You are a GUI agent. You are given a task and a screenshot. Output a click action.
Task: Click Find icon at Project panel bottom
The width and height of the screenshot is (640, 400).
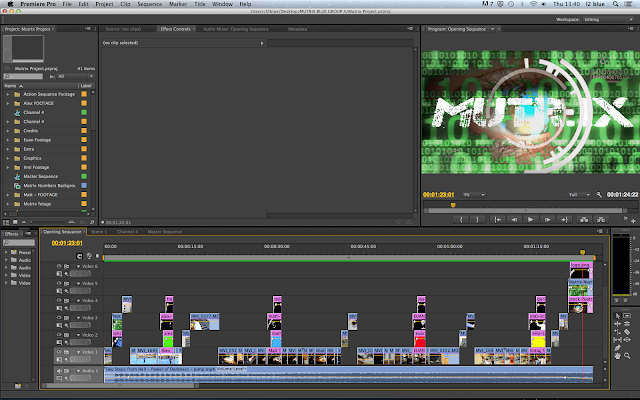(x=92, y=222)
